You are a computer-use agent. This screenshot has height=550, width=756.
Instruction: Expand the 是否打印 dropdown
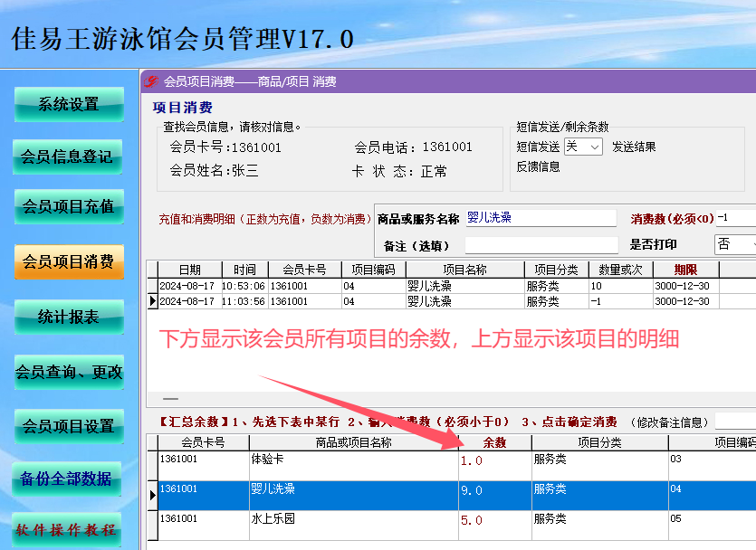point(735,244)
